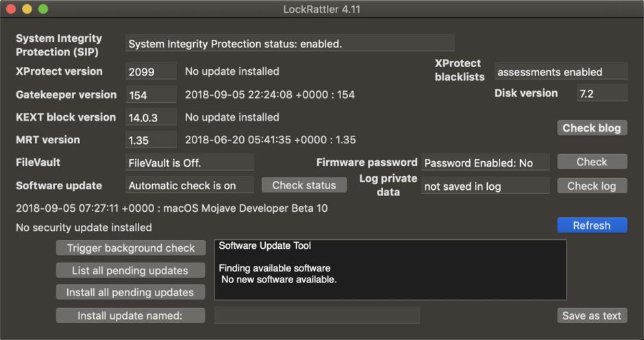List all pending updates
The width and height of the screenshot is (644, 340).
[131, 271]
